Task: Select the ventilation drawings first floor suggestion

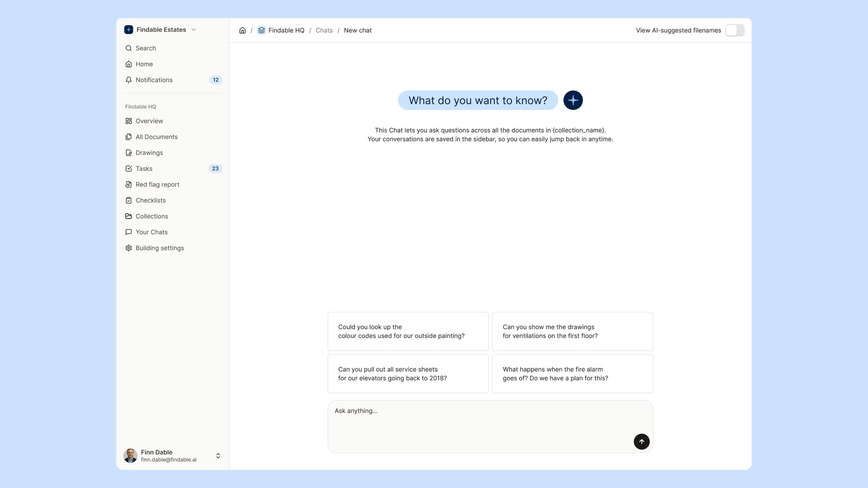Action: [x=573, y=331]
